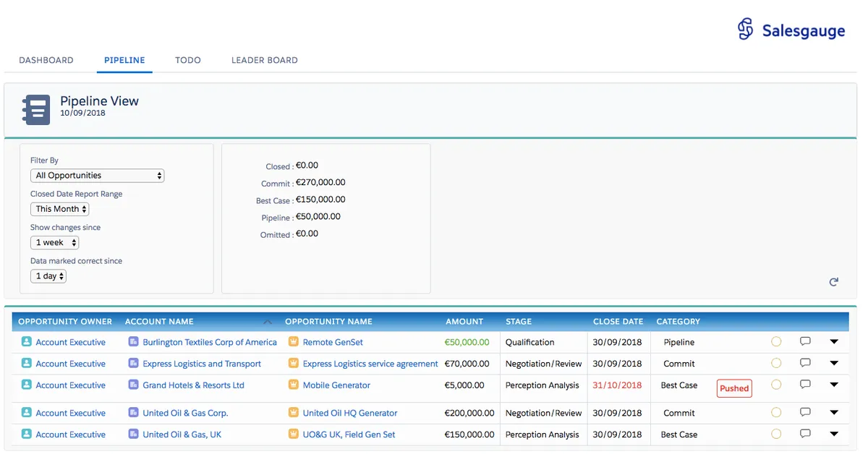Expand row menu arrow for UO&G UK row
This screenshot has height=462, width=868.
(x=834, y=434)
